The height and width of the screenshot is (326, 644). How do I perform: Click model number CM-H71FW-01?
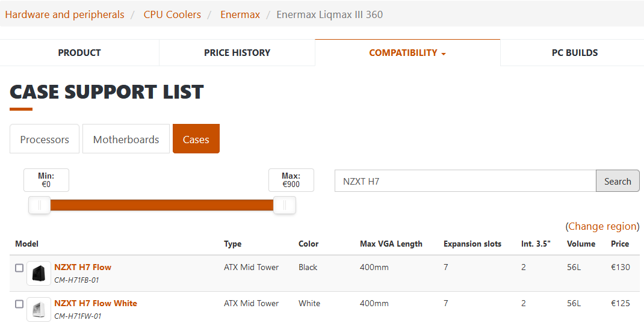78,316
